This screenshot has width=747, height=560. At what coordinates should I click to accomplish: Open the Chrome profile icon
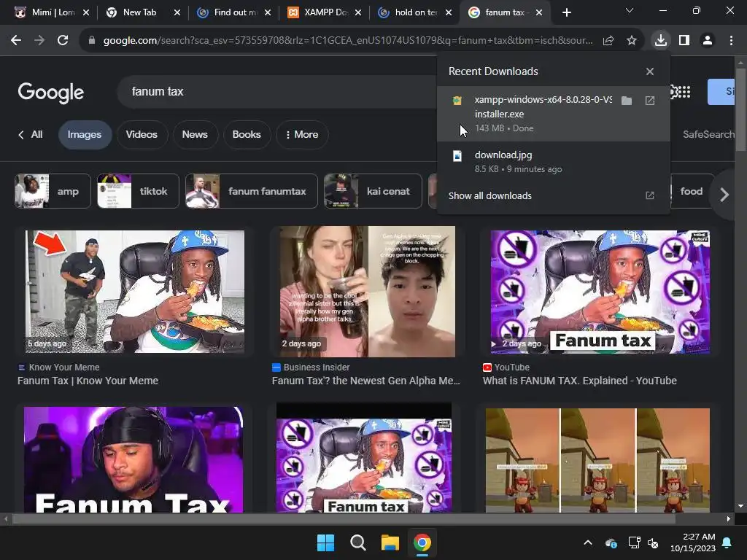[x=708, y=41]
